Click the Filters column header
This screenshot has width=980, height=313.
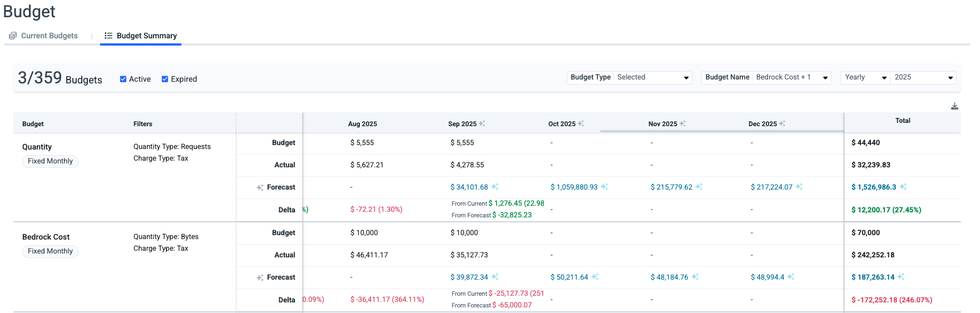[x=143, y=124]
